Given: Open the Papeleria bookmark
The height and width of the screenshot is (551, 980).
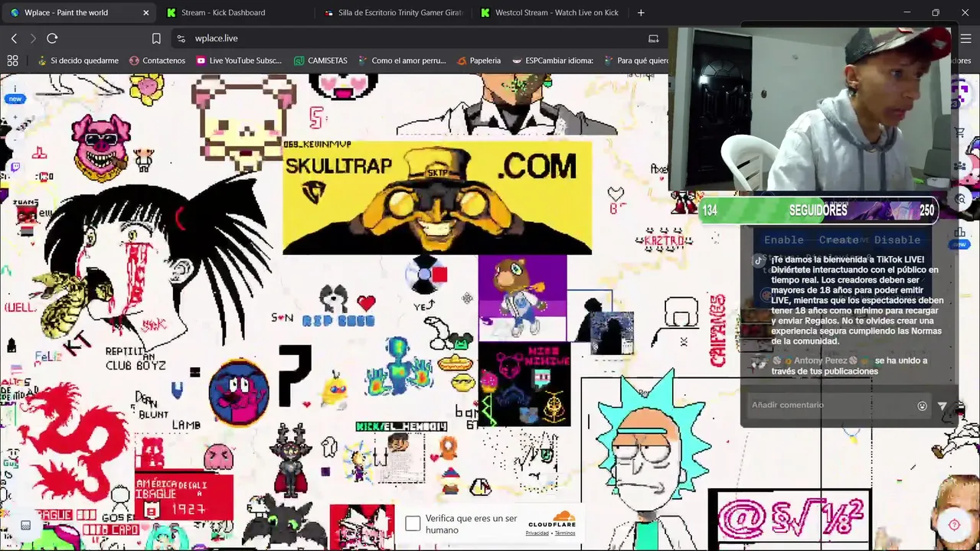Looking at the screenshot, I should 479,60.
